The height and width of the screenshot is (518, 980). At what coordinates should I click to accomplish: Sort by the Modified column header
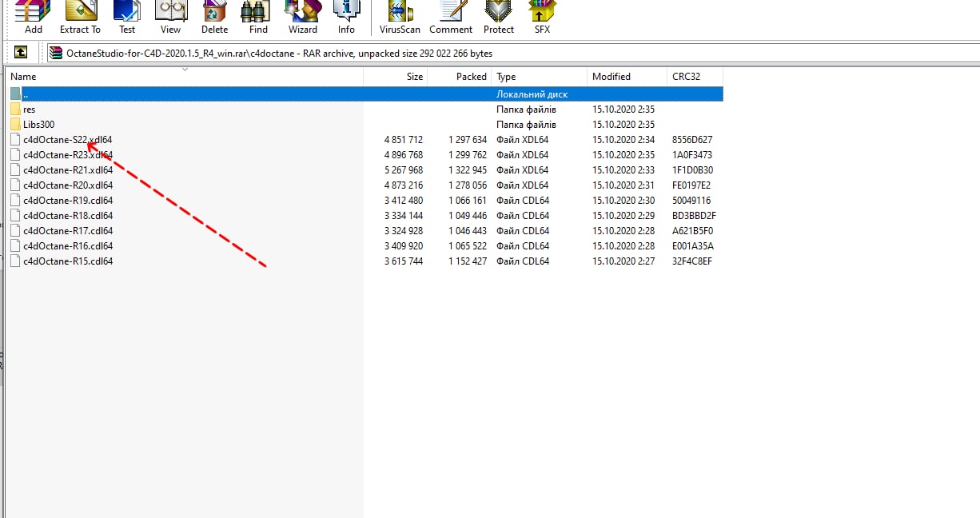[x=627, y=77]
